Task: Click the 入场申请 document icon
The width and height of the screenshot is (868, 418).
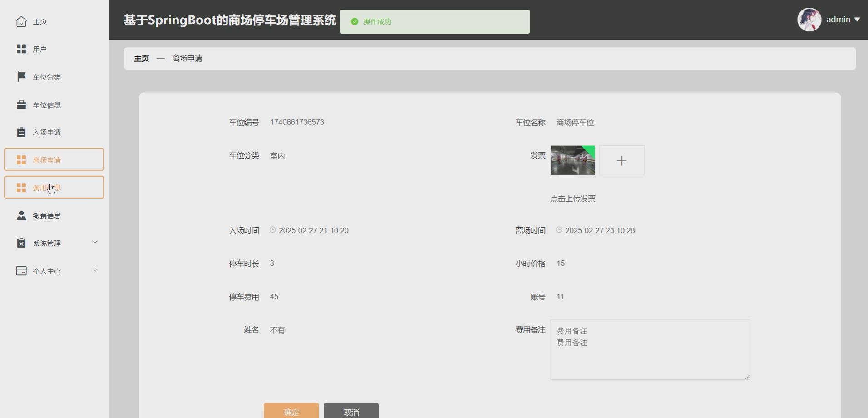Action: coord(21,132)
